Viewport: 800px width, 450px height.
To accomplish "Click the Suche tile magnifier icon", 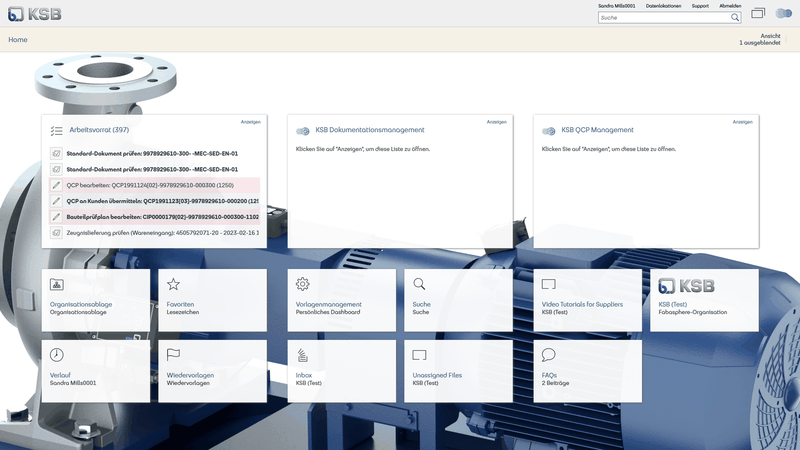I will [x=419, y=284].
